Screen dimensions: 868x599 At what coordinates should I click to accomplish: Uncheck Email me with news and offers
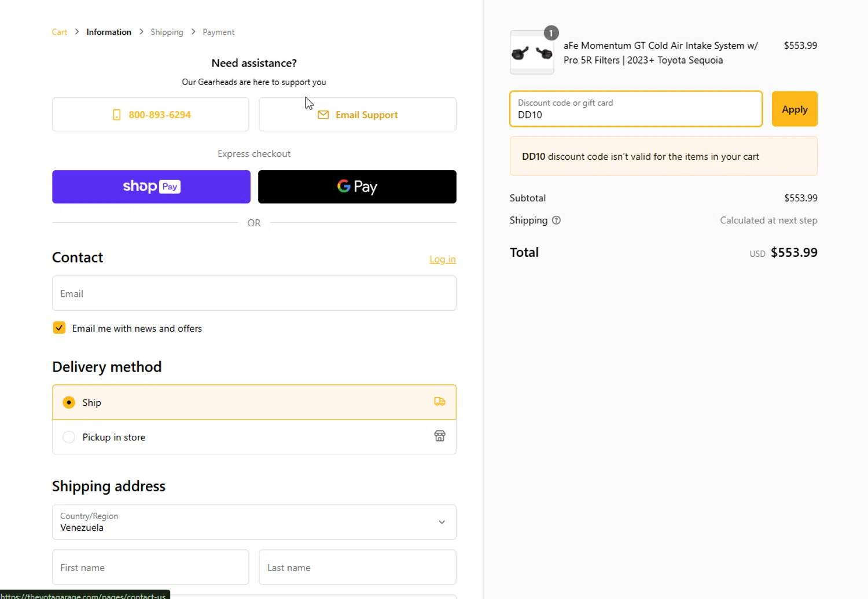(59, 328)
